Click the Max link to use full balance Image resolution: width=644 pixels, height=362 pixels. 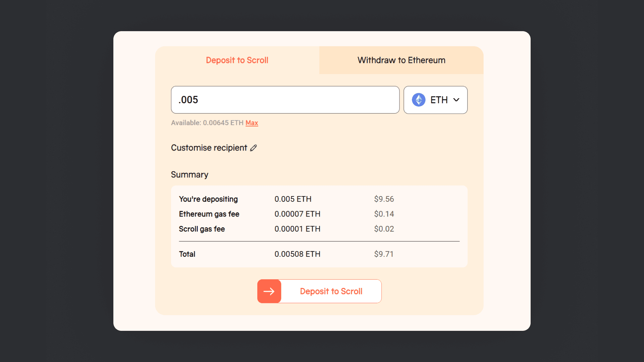(252, 123)
